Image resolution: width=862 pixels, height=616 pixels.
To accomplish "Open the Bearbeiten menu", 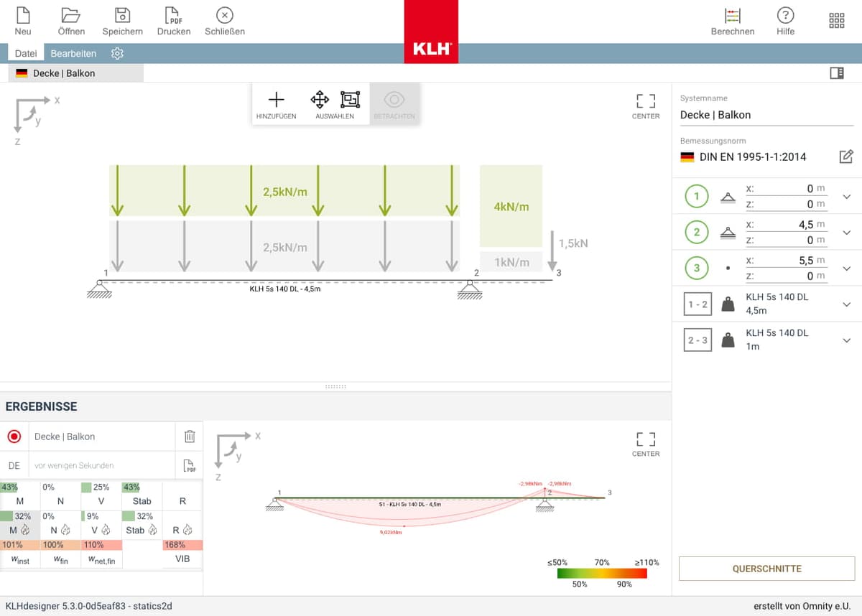I will coord(73,53).
